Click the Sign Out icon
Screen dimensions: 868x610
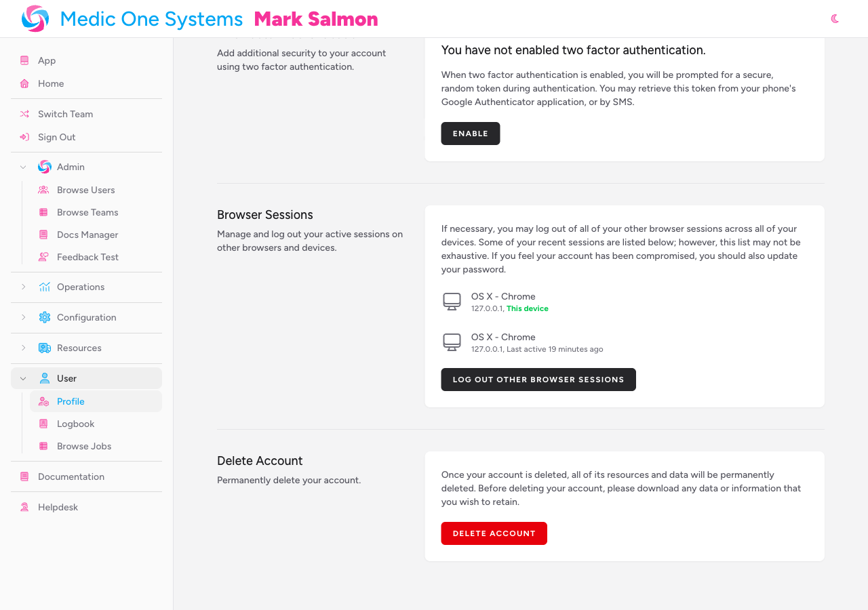click(24, 137)
